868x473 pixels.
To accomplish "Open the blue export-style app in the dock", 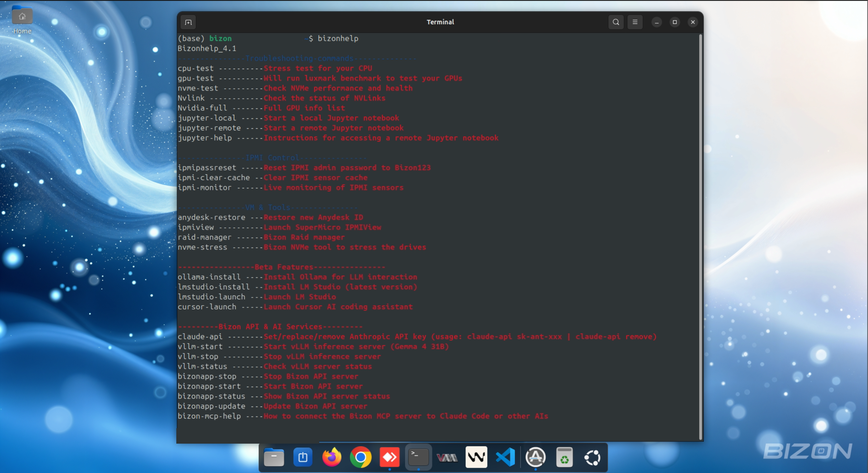I will [x=303, y=457].
